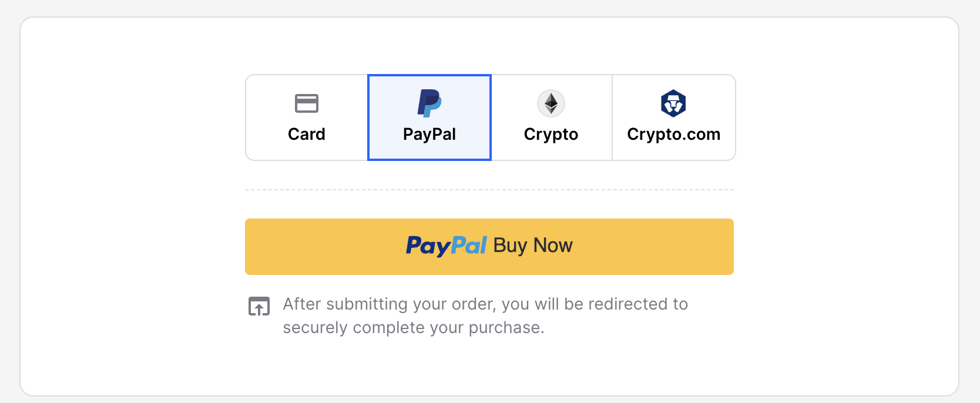Click the PayPal double-P logo icon
The width and height of the screenshot is (980, 403).
pos(429,103)
